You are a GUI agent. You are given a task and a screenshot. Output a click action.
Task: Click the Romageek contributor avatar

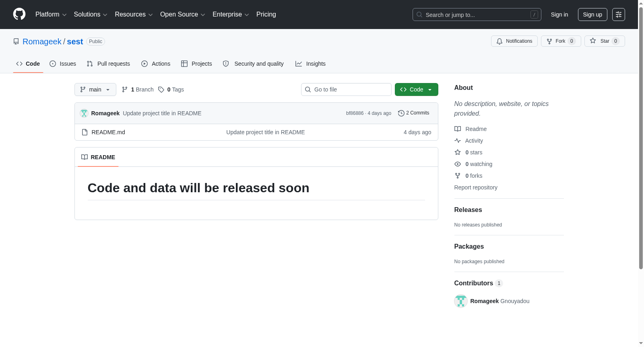point(461,301)
